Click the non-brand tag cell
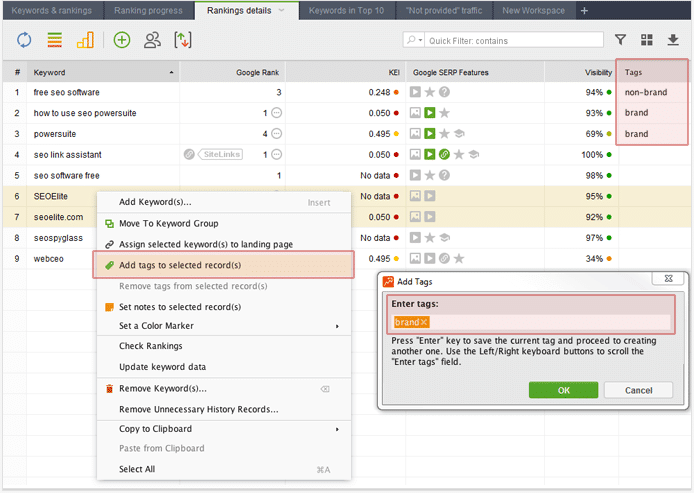The image size is (694, 493). point(646,92)
